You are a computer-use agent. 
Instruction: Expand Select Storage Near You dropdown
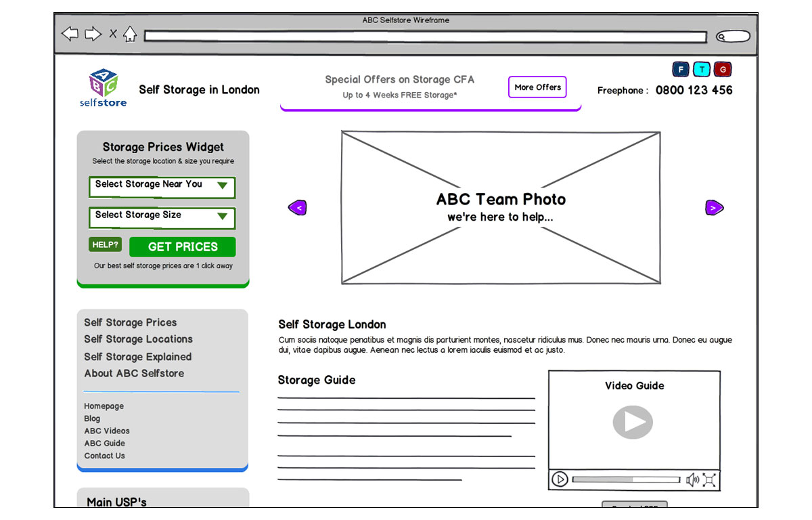pyautogui.click(x=162, y=187)
